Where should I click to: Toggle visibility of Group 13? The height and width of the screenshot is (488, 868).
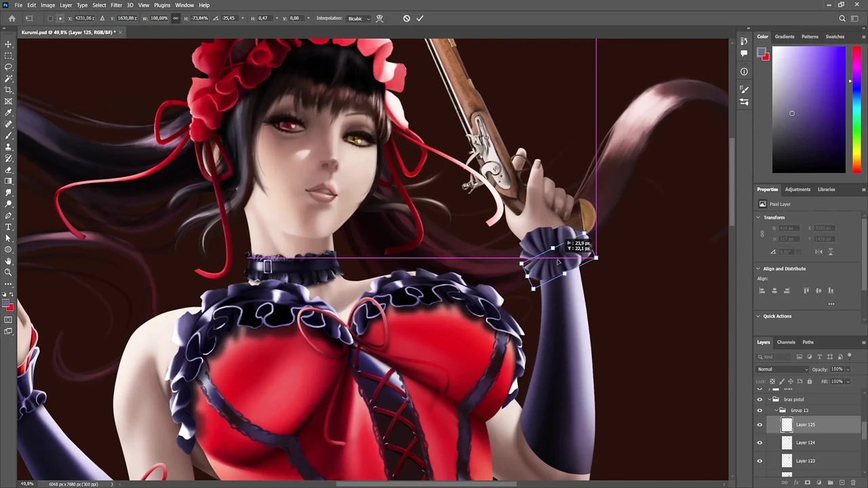point(759,411)
